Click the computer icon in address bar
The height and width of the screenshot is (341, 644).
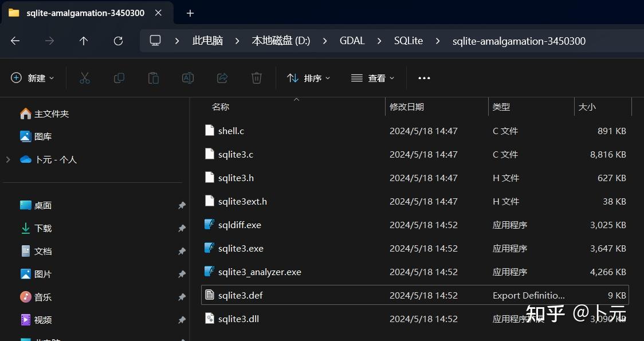[x=155, y=41]
